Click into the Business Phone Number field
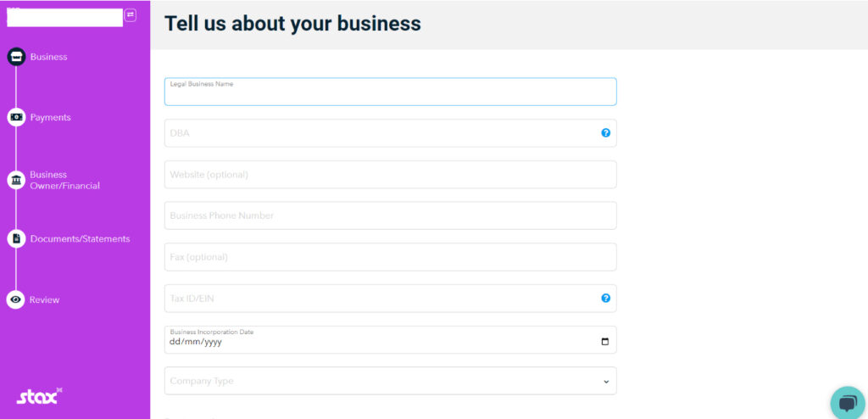Screen dimensions: 868x419 [x=390, y=215]
